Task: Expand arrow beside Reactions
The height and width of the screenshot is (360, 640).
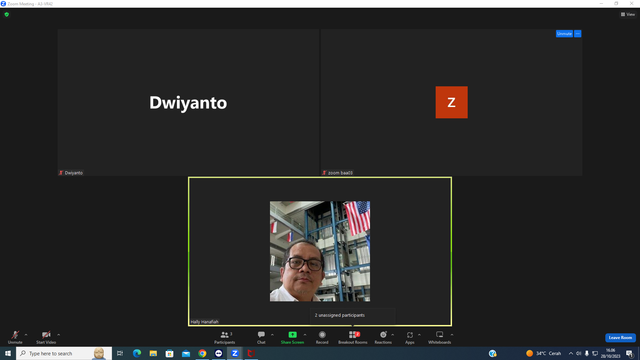Action: 393,335
